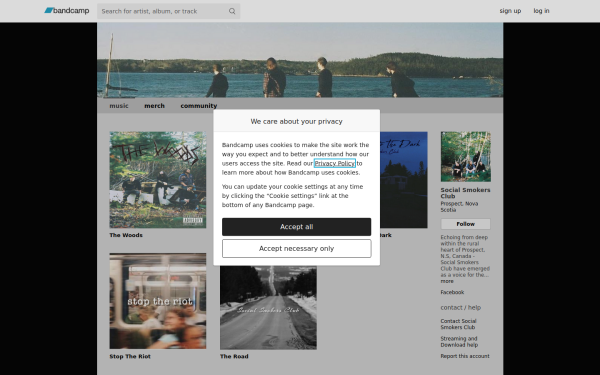The height and width of the screenshot is (375, 600).
Task: Open Streaming and Download help
Action: [459, 342]
